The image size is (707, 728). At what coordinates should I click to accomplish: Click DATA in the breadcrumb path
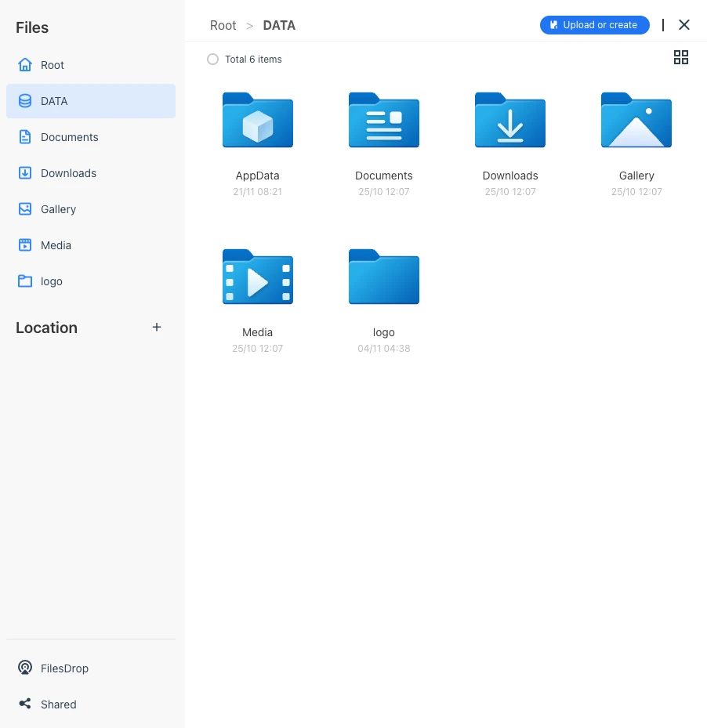[279, 26]
